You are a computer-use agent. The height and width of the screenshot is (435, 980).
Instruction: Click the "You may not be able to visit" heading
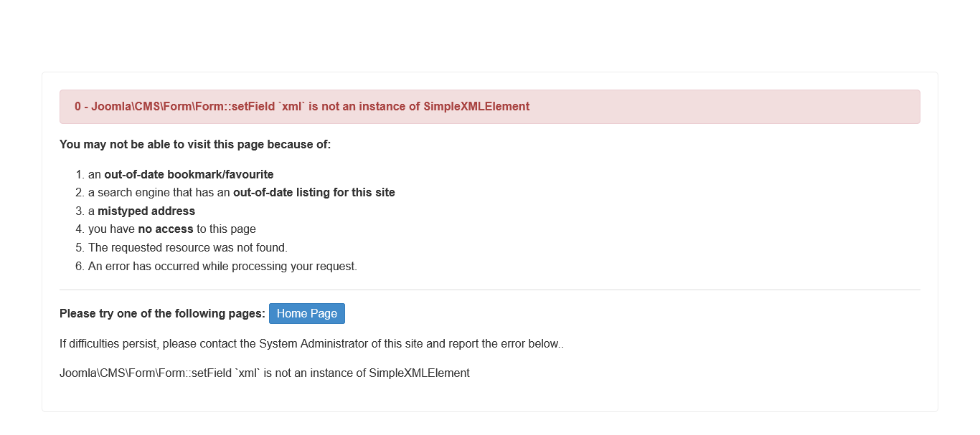click(x=195, y=145)
